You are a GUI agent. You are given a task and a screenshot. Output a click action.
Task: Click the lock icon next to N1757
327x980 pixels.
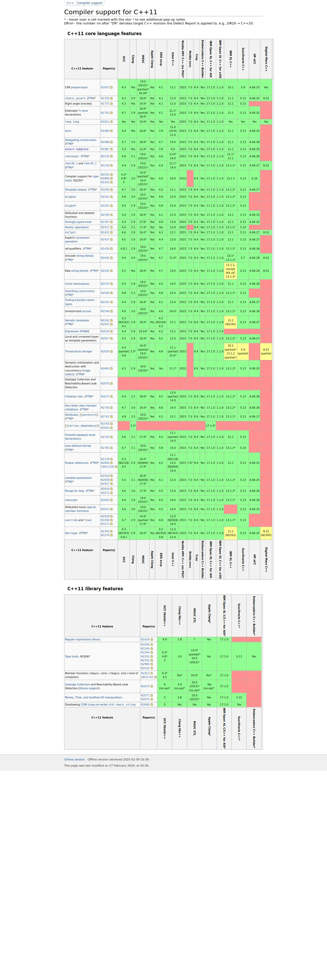tap(112, 104)
